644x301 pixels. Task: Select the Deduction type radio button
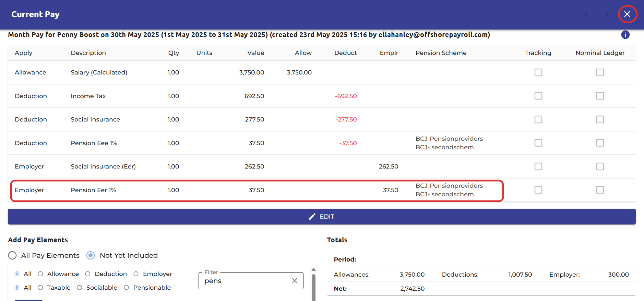tap(88, 274)
